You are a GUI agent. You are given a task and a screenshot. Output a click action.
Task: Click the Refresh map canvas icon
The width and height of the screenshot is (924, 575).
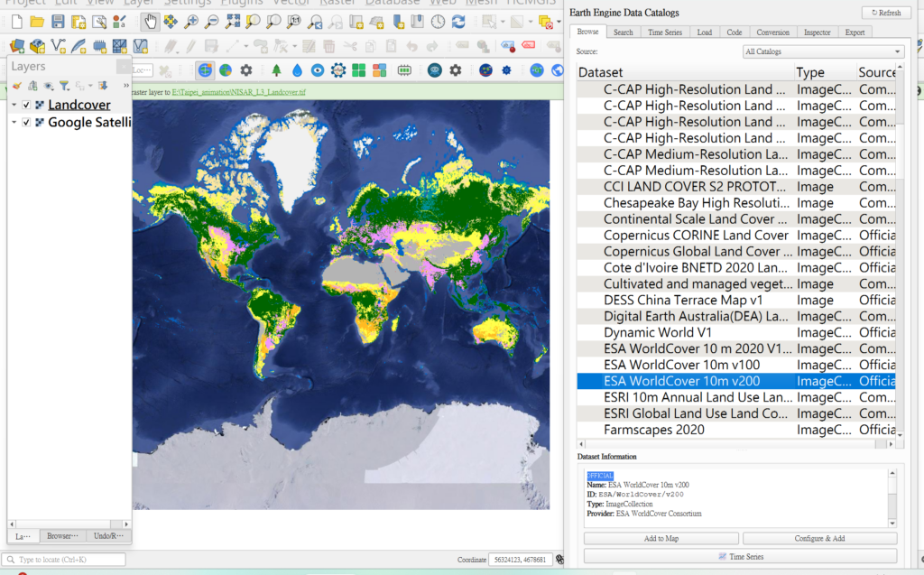point(459,22)
